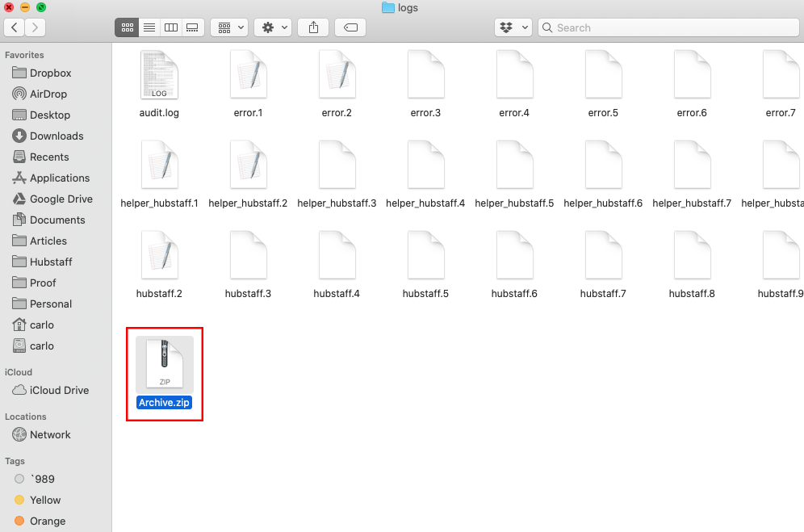Image resolution: width=804 pixels, height=532 pixels.
Task: Switch to icon view
Action: click(x=128, y=27)
